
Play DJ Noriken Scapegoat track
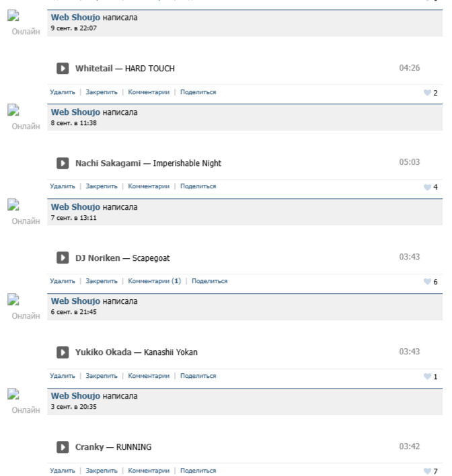63,257
